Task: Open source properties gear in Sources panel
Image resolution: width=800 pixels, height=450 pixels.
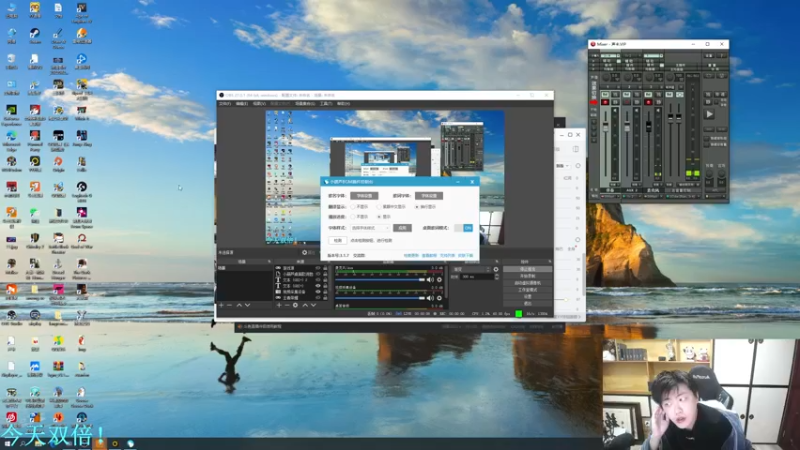Action: tap(295, 305)
